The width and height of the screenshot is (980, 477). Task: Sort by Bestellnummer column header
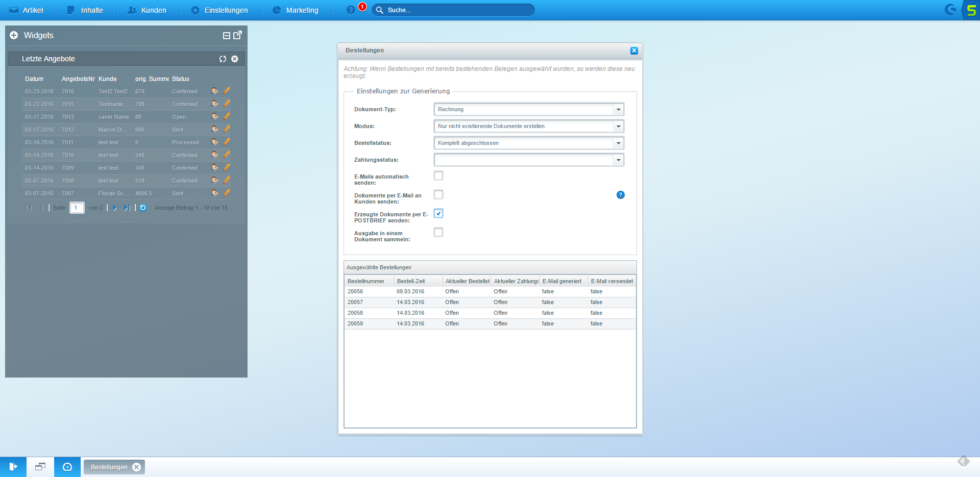click(x=369, y=281)
